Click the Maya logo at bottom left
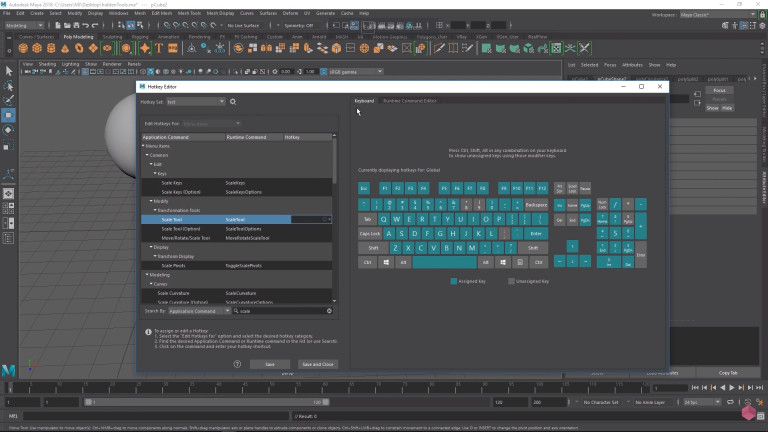768x432 pixels. [x=8, y=371]
